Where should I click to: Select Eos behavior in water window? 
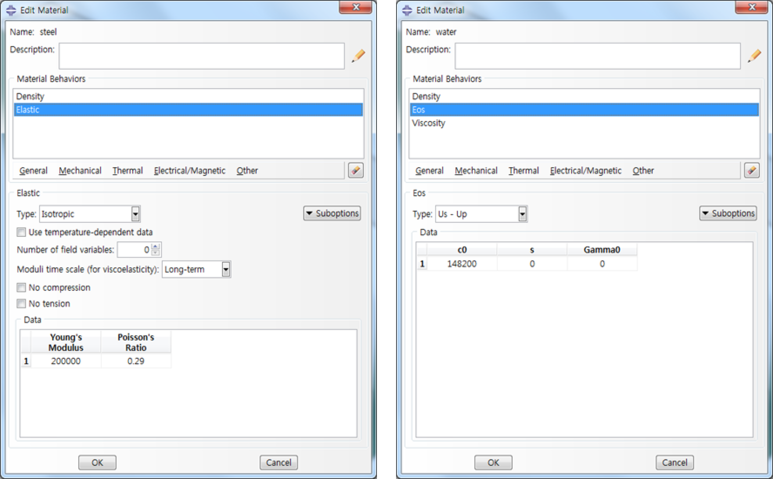pos(584,110)
